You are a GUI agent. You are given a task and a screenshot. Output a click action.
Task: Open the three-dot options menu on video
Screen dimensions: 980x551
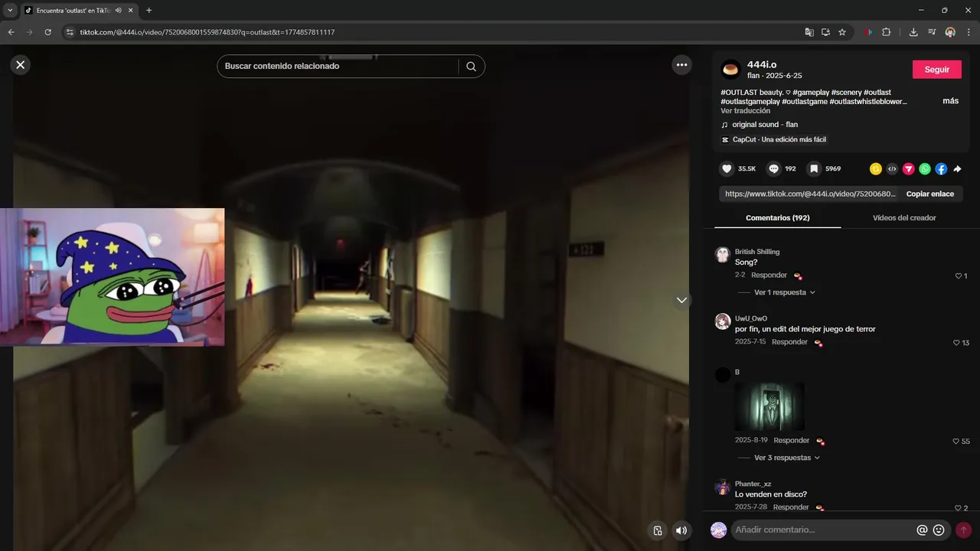click(681, 65)
